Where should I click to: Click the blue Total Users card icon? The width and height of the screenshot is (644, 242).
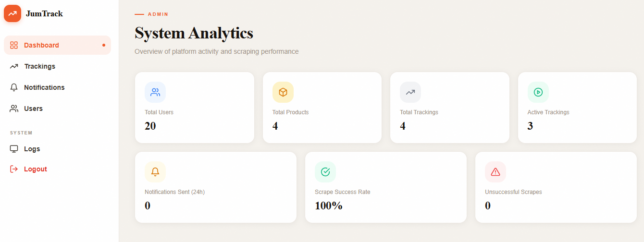(155, 92)
